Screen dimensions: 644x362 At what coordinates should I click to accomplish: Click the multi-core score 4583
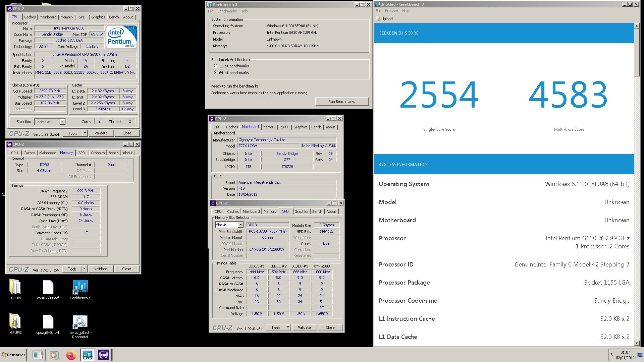(x=568, y=95)
